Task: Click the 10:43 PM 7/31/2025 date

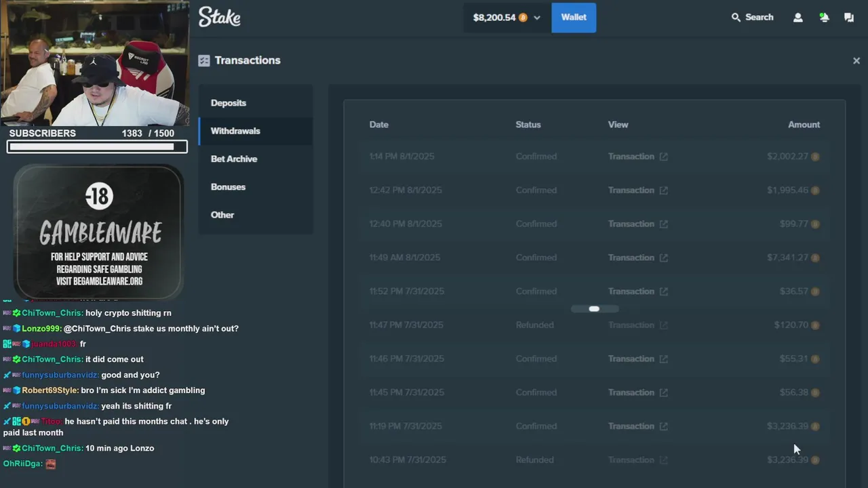Action: point(408,460)
